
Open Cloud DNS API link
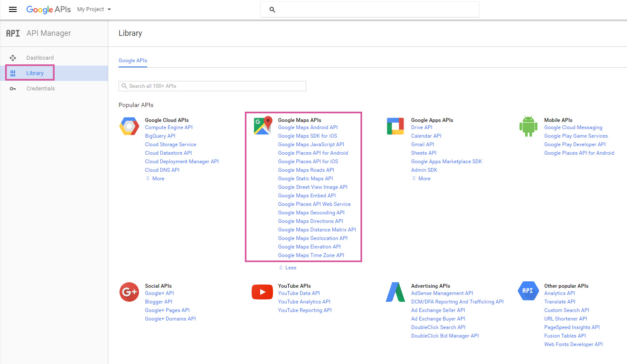(x=162, y=170)
